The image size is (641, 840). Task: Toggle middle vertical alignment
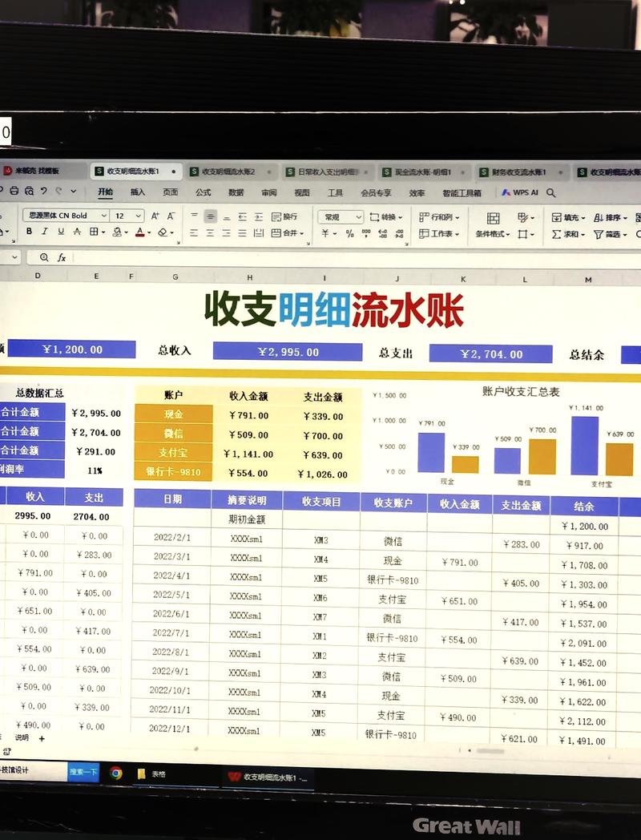pos(211,216)
